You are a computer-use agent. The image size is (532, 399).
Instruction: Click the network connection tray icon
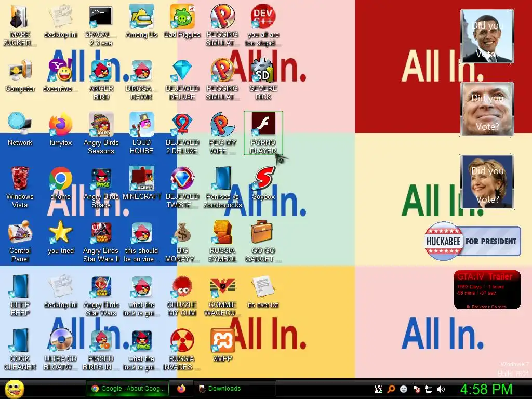(x=429, y=389)
